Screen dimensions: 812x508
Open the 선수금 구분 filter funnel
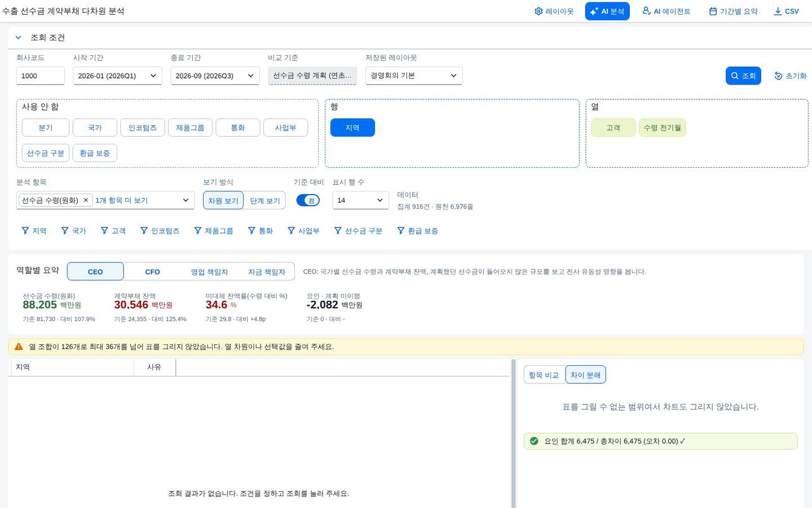pos(358,231)
